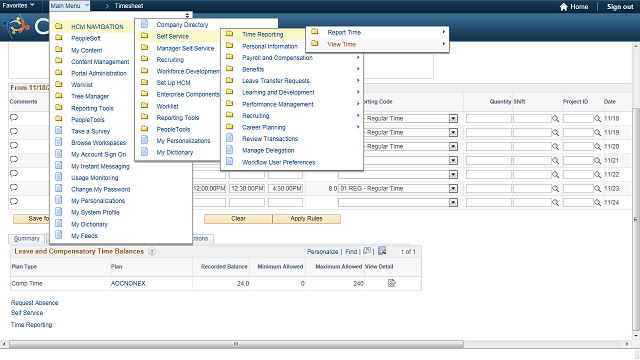This screenshot has width=640, height=360.
Task: Click the Sign out link
Action: click(620, 7)
